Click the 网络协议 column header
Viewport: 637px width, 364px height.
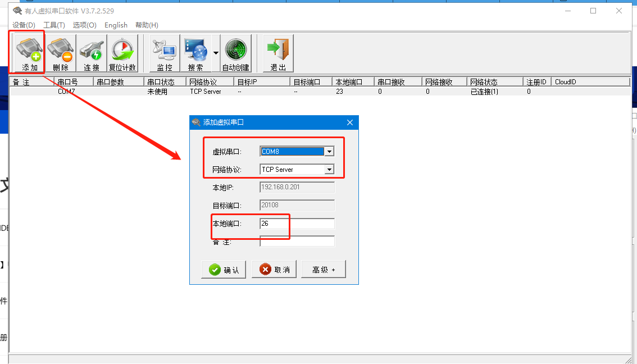click(x=210, y=82)
